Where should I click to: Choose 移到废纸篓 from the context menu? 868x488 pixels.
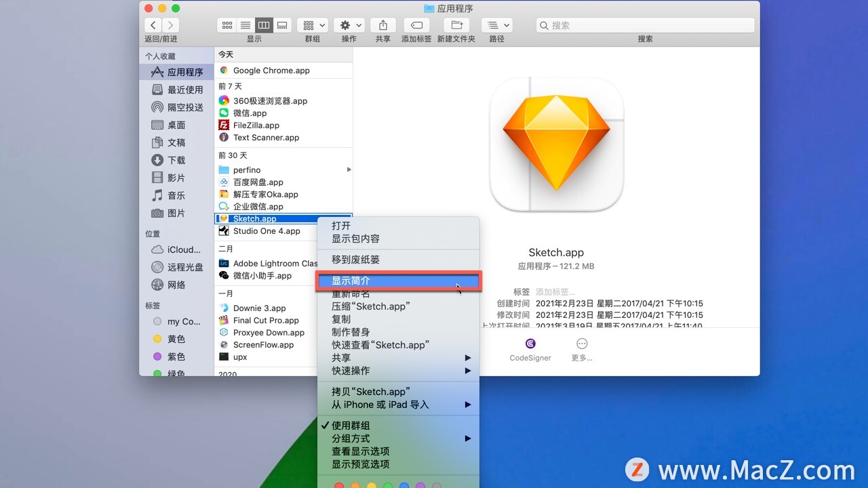point(399,260)
